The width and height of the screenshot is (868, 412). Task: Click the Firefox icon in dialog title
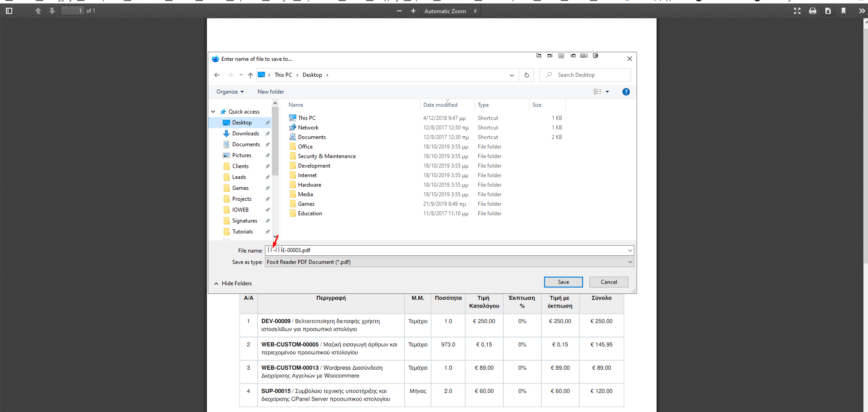point(216,59)
